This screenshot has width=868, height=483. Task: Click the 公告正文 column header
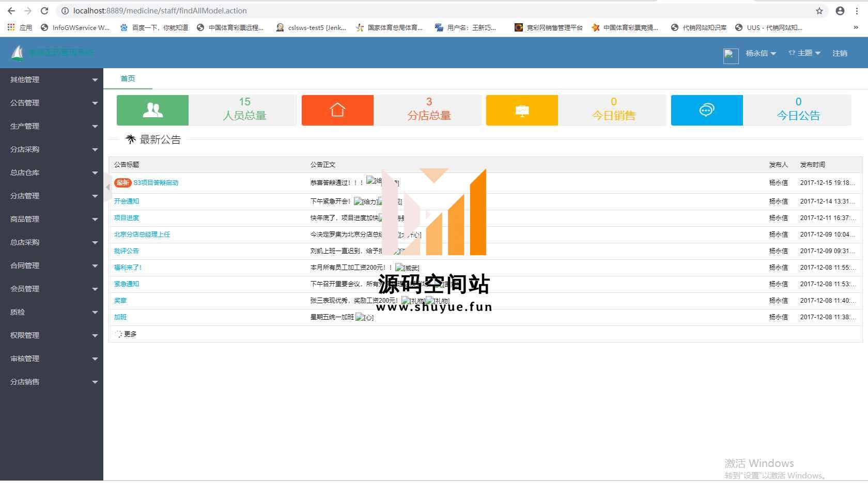pyautogui.click(x=323, y=165)
